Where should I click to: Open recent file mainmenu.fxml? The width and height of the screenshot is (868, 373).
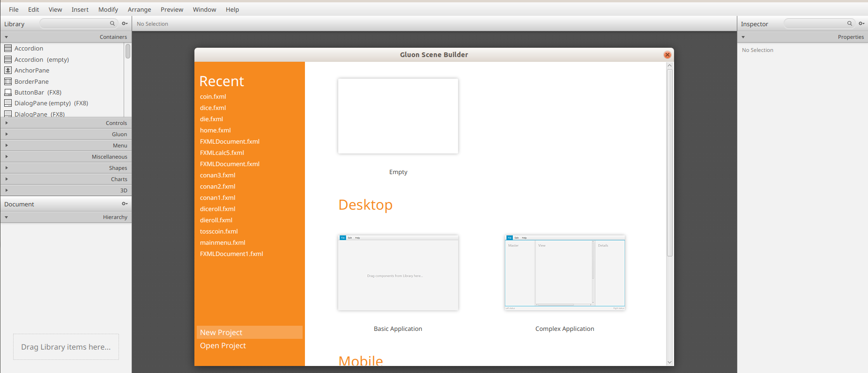(223, 242)
